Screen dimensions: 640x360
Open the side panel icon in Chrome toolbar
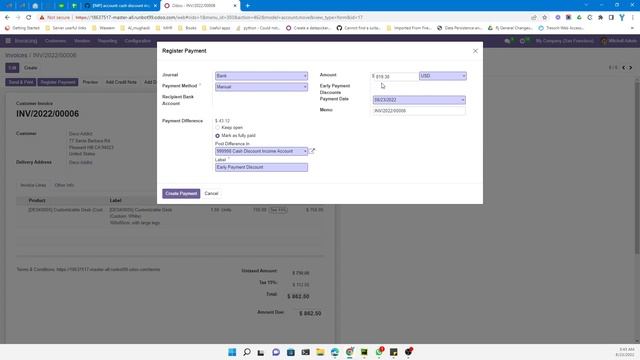click(x=611, y=18)
